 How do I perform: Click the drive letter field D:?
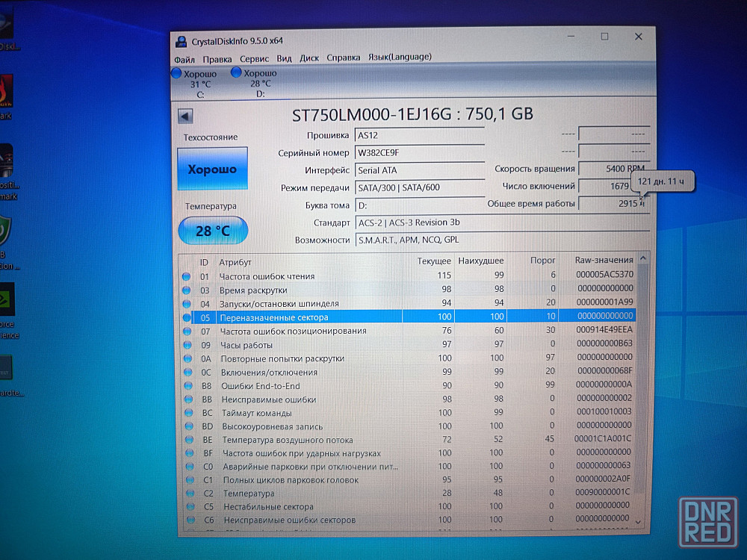click(419, 205)
